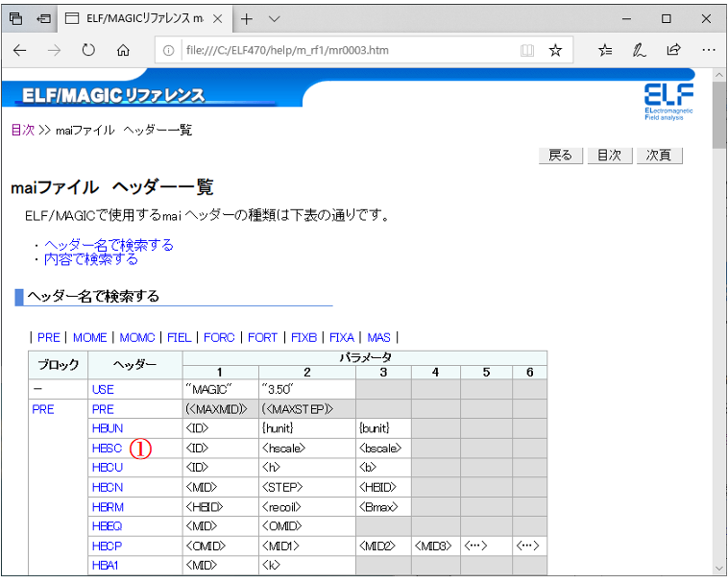Open the HBA1 header link
This screenshot has width=728, height=583.
pos(106,566)
